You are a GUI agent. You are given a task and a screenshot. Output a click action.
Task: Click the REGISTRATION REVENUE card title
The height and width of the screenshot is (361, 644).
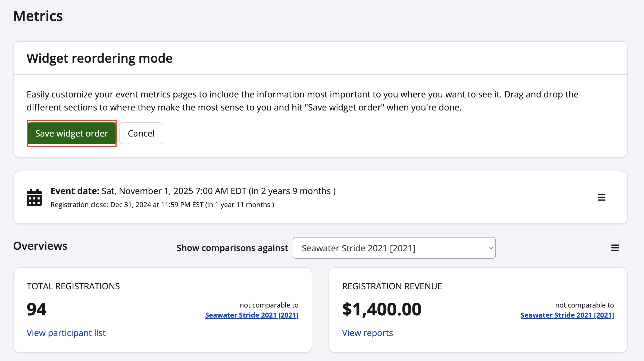click(392, 286)
